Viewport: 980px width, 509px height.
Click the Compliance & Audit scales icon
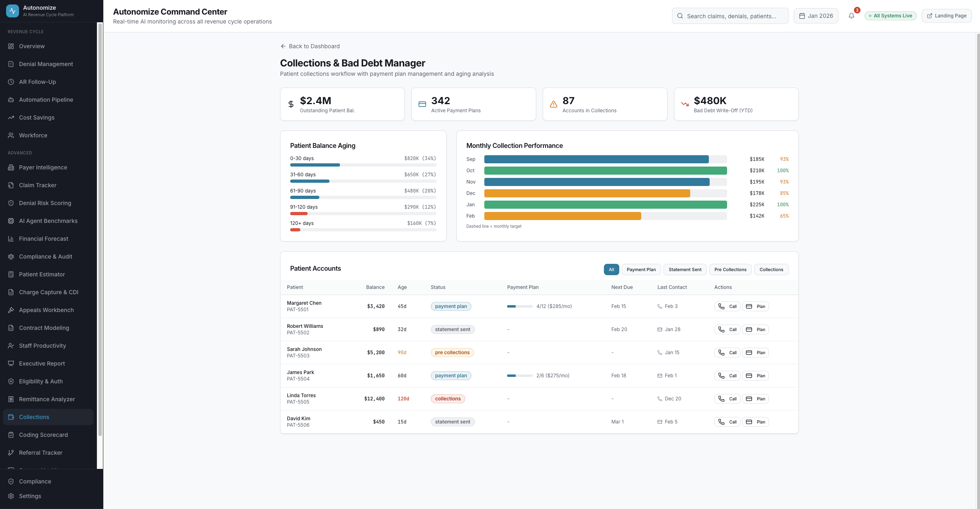(11, 257)
